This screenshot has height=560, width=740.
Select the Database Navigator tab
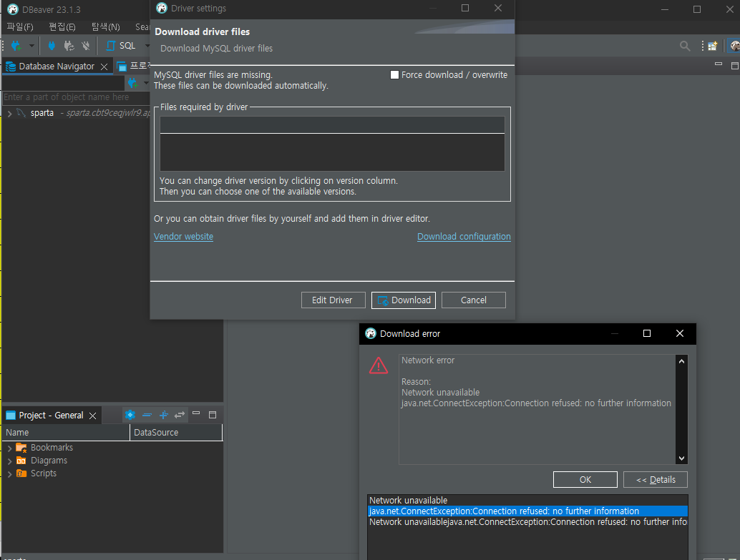click(56, 67)
